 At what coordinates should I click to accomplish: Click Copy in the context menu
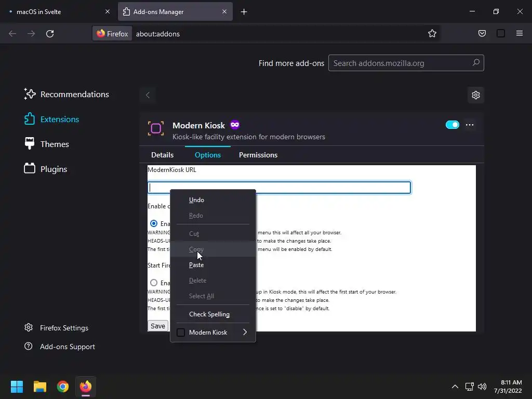pos(213,249)
